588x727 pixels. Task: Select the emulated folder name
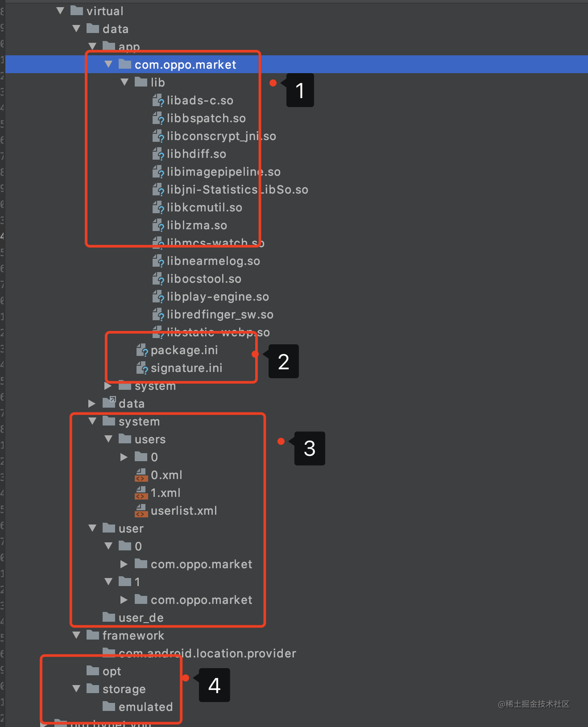[x=145, y=707]
